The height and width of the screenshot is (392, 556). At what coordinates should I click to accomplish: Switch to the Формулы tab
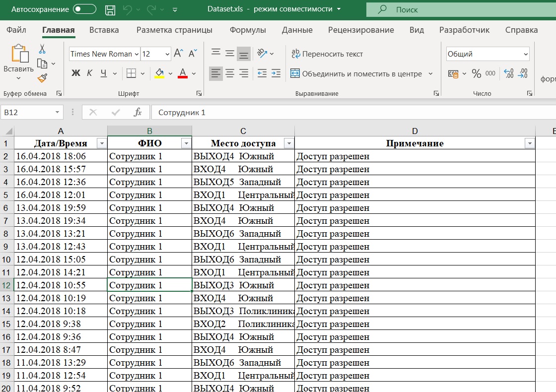[x=248, y=30]
